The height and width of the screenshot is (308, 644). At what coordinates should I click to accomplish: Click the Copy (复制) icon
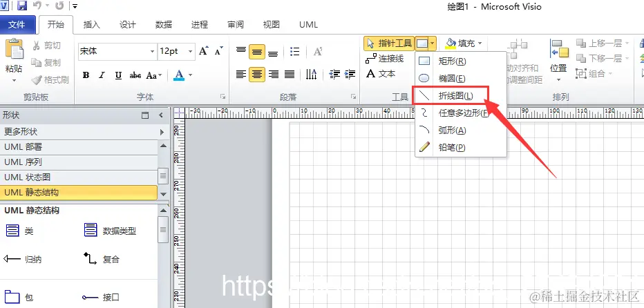pyautogui.click(x=36, y=62)
